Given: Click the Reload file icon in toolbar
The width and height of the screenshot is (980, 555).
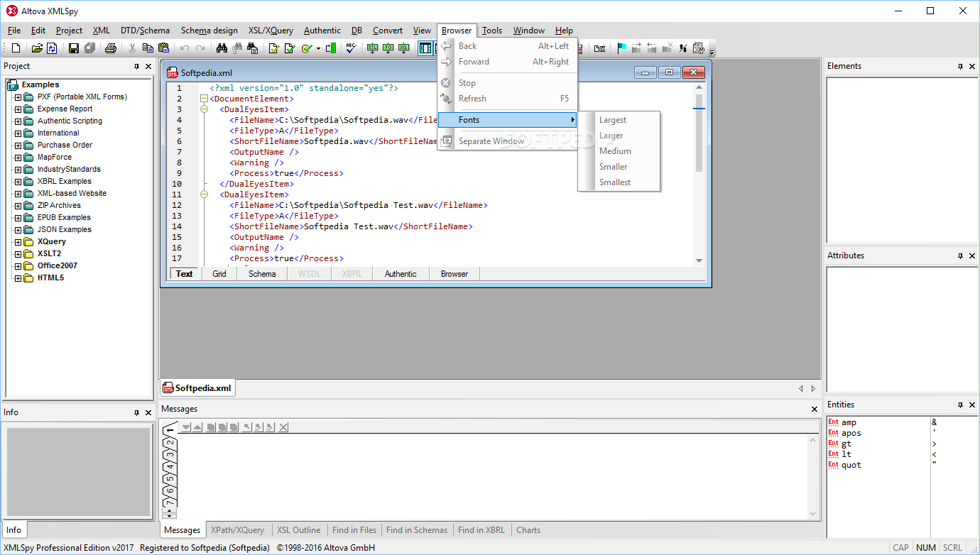Looking at the screenshot, I should coord(52,48).
